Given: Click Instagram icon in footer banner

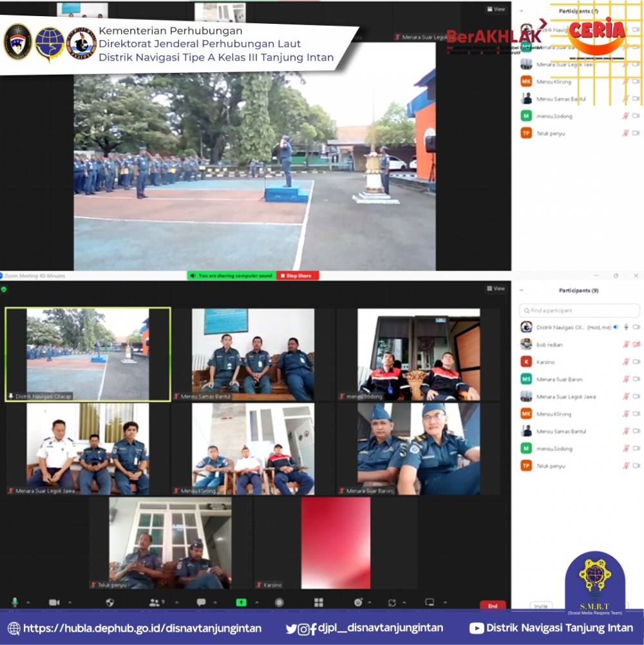Looking at the screenshot, I should [303, 629].
